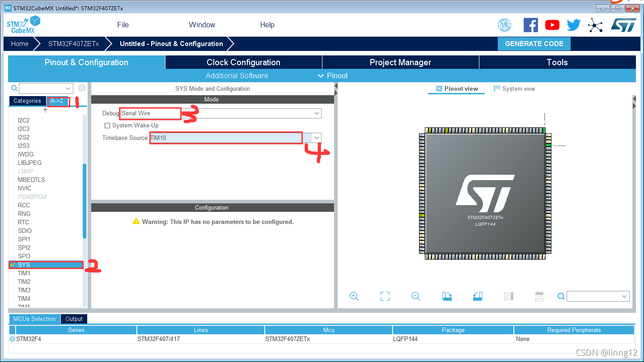Open the Facebook icon link
Screen dimensions: 644x362
point(530,25)
